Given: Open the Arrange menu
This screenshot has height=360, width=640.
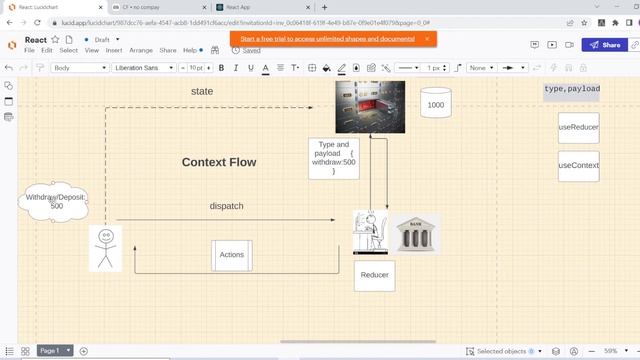Looking at the screenshot, I should (x=141, y=50).
